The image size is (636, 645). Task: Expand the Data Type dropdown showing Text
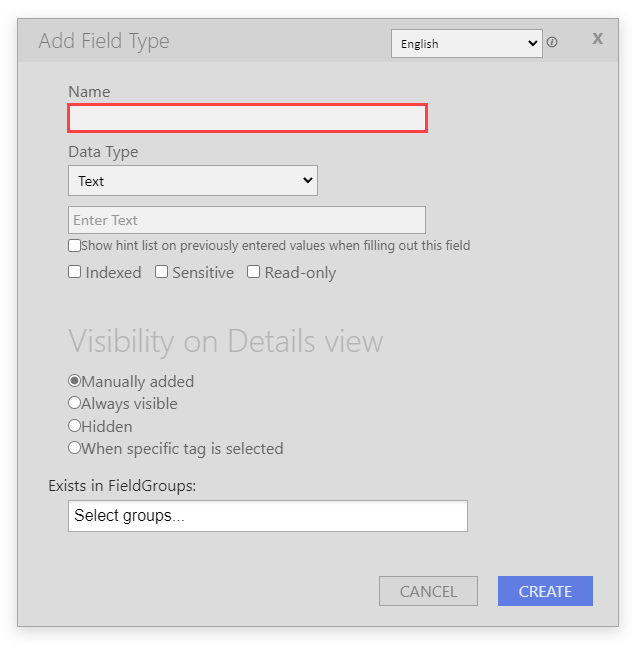coord(193,181)
